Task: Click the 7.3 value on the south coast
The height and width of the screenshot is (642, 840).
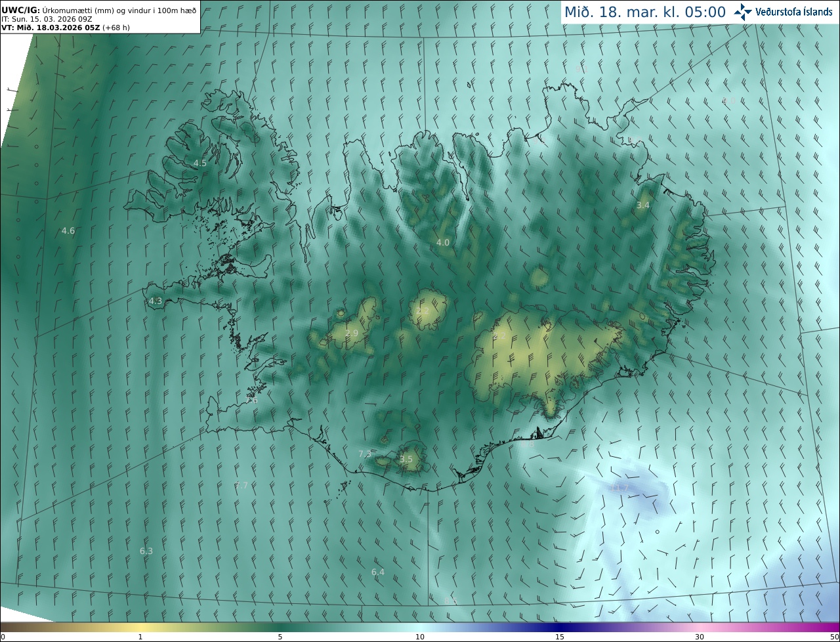Action: point(365,454)
